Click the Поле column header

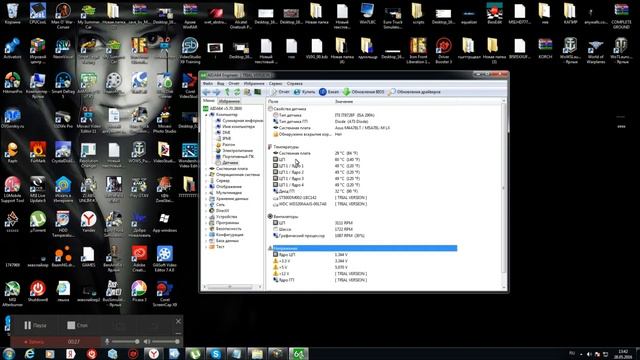tap(273, 101)
